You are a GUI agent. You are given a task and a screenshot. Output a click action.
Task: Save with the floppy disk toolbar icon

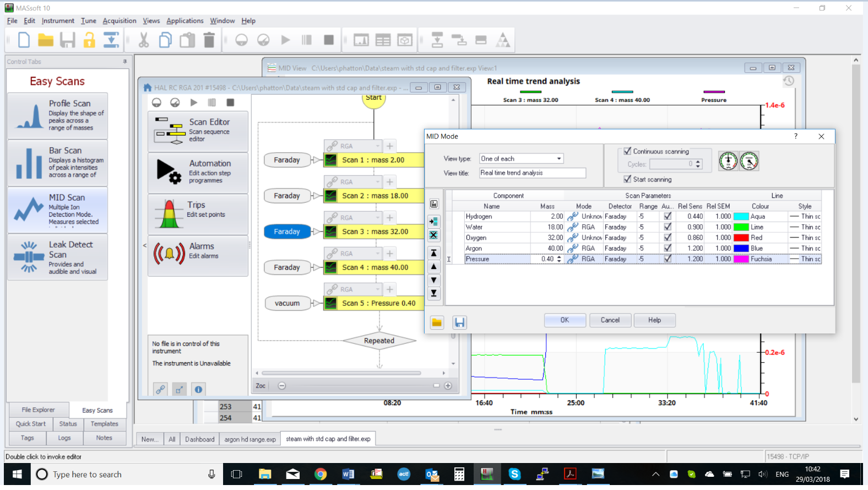click(x=67, y=40)
